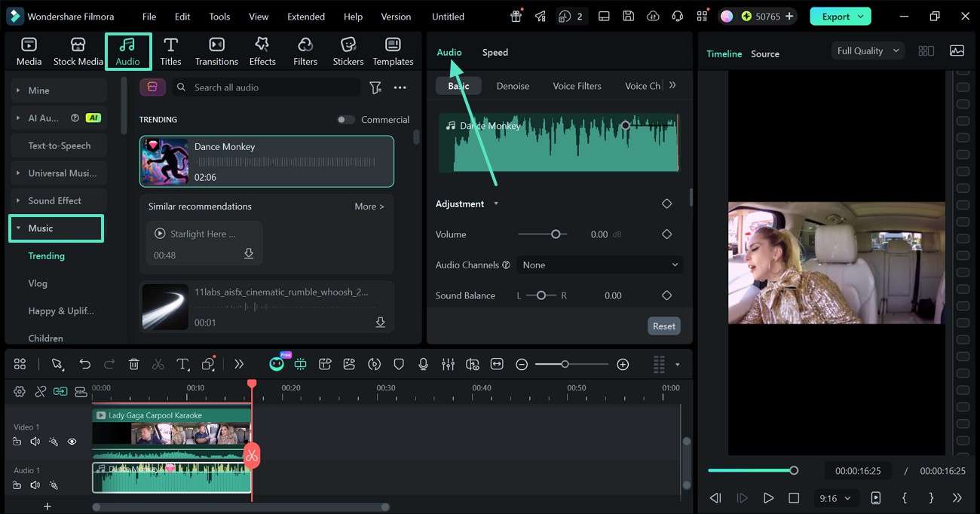Viewport: 980px width, 514px height.
Task: Open the Templates tab
Action: coord(393,52)
